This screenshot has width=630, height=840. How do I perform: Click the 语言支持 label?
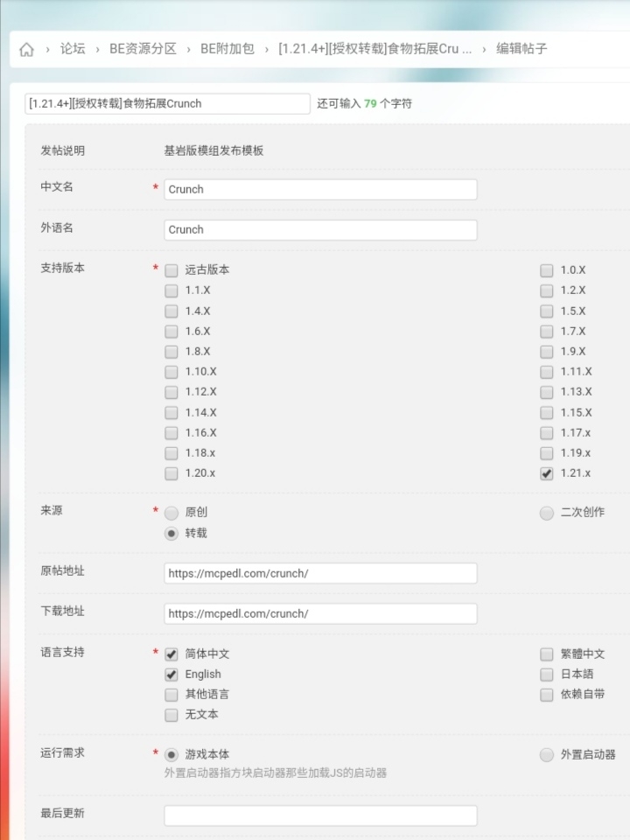point(62,653)
